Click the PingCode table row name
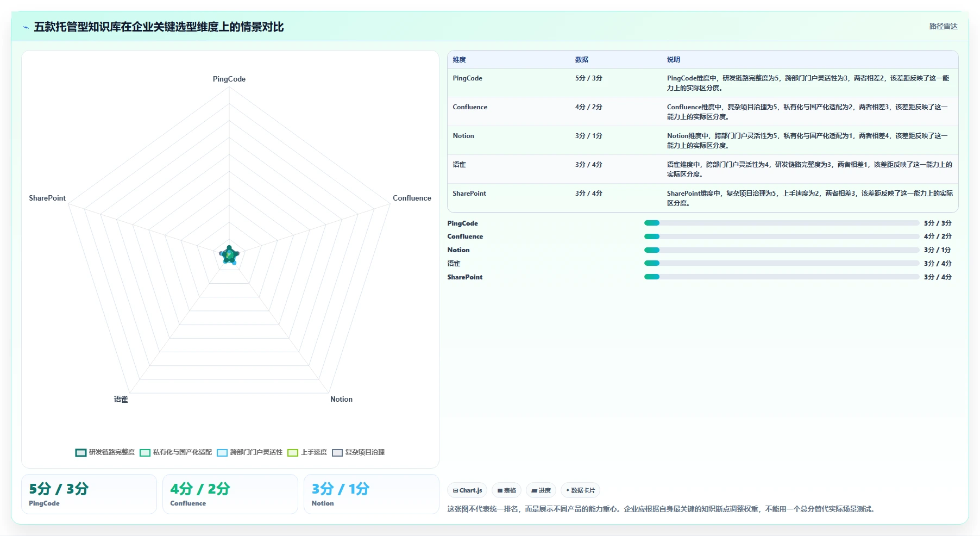This screenshot has height=536, width=980. click(x=467, y=78)
